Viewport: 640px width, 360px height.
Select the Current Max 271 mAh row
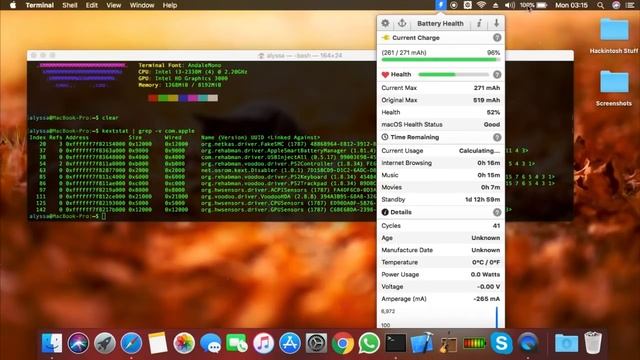coord(440,88)
